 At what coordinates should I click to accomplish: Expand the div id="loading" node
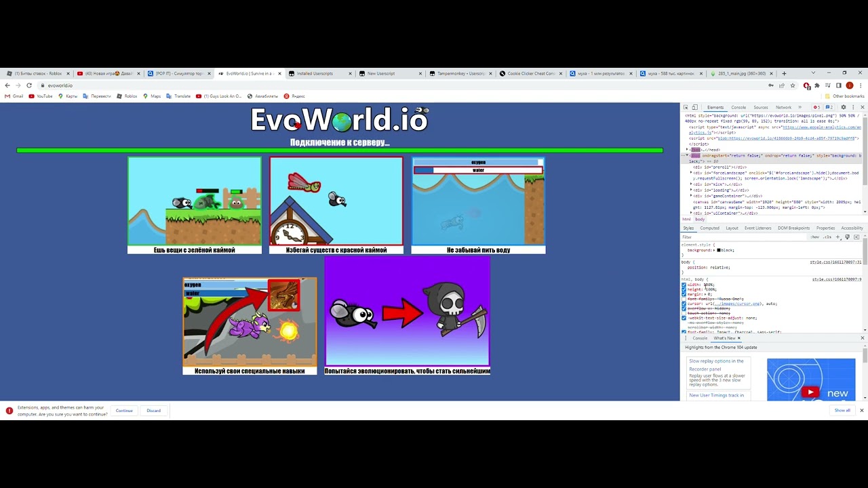pyautogui.click(x=691, y=190)
